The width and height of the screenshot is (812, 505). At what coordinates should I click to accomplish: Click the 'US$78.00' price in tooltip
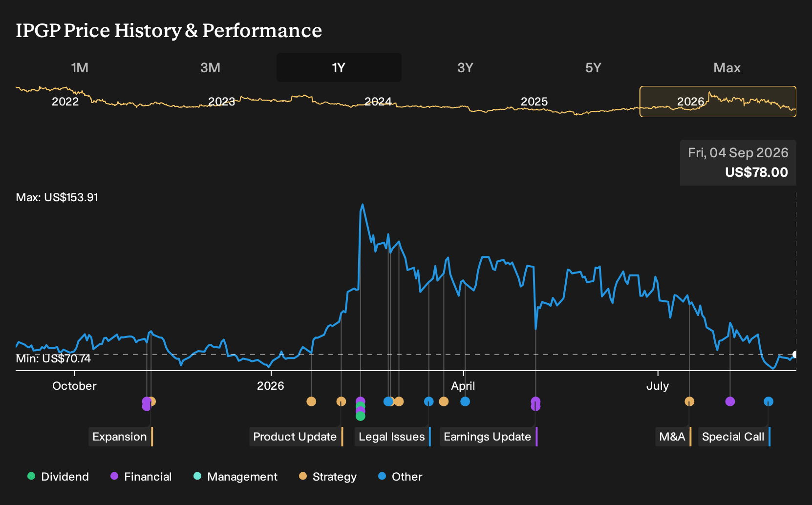pyautogui.click(x=756, y=172)
